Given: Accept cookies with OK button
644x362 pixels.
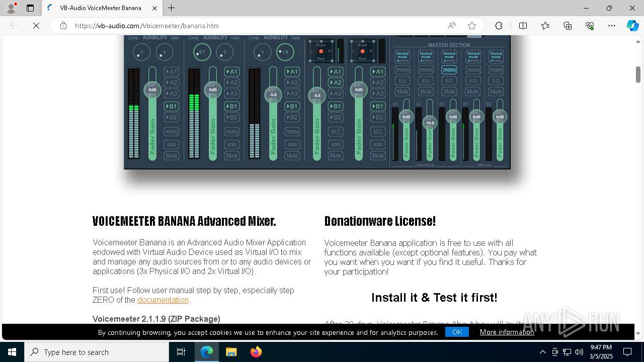Looking at the screenshot, I should (457, 332).
